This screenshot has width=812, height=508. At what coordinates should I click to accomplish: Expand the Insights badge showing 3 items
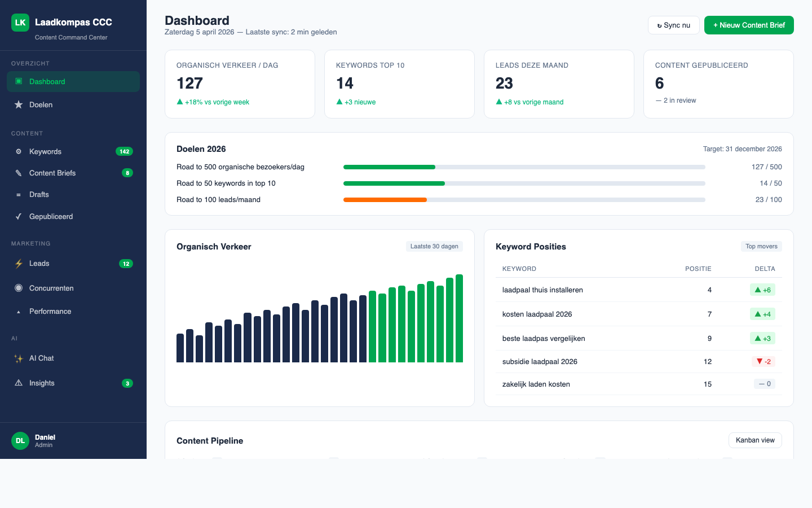tap(127, 383)
